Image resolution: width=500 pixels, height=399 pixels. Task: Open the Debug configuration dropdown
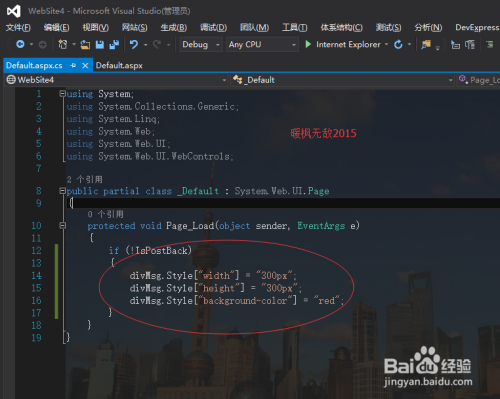pyautogui.click(x=201, y=44)
